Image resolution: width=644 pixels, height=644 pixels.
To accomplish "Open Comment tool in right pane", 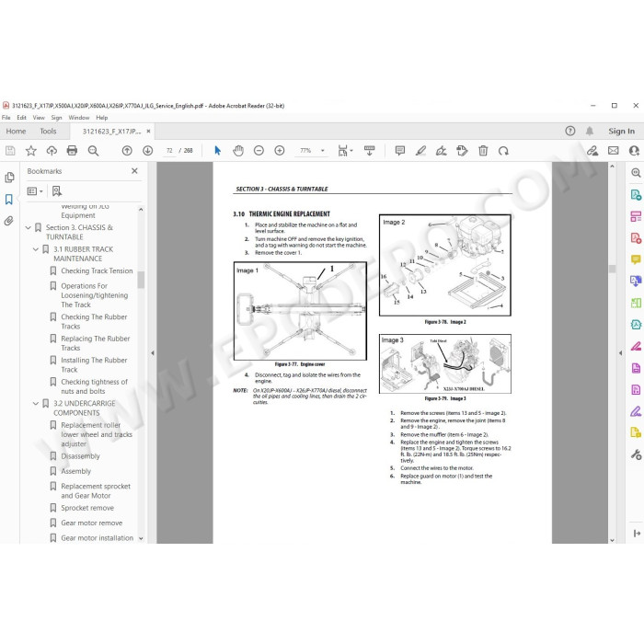I will (x=636, y=259).
